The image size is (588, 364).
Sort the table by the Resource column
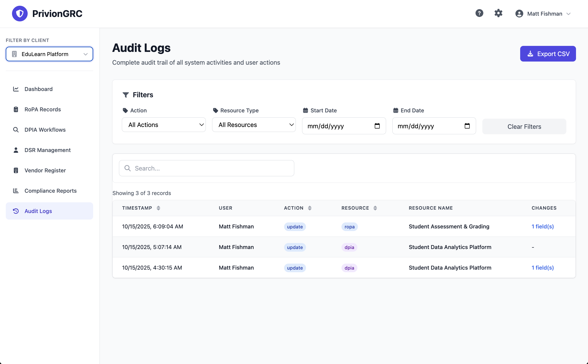click(x=375, y=208)
